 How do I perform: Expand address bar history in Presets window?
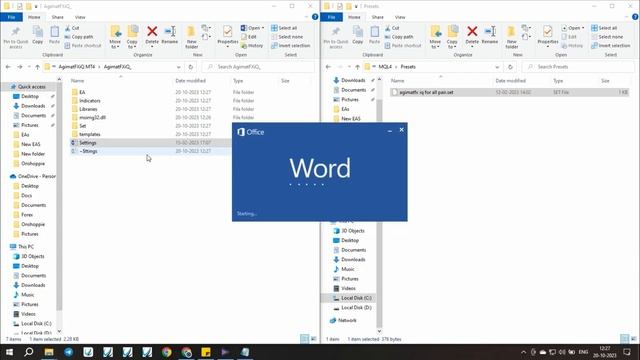(497, 67)
